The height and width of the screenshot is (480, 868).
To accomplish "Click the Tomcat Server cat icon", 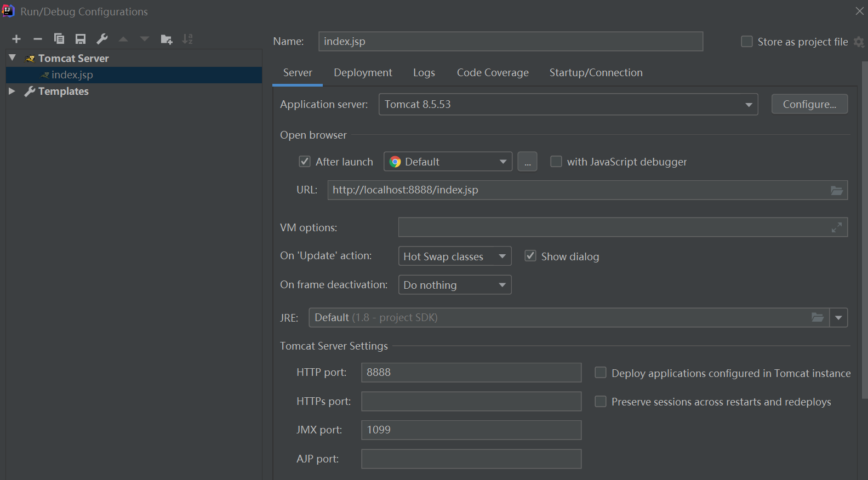I will [x=31, y=58].
